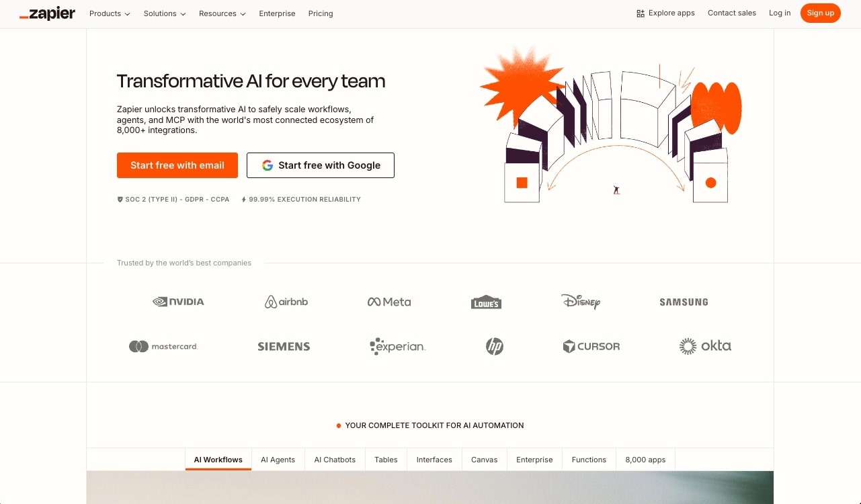Image resolution: width=861 pixels, height=504 pixels.
Task: Expand the Resources dropdown menu
Action: point(222,13)
